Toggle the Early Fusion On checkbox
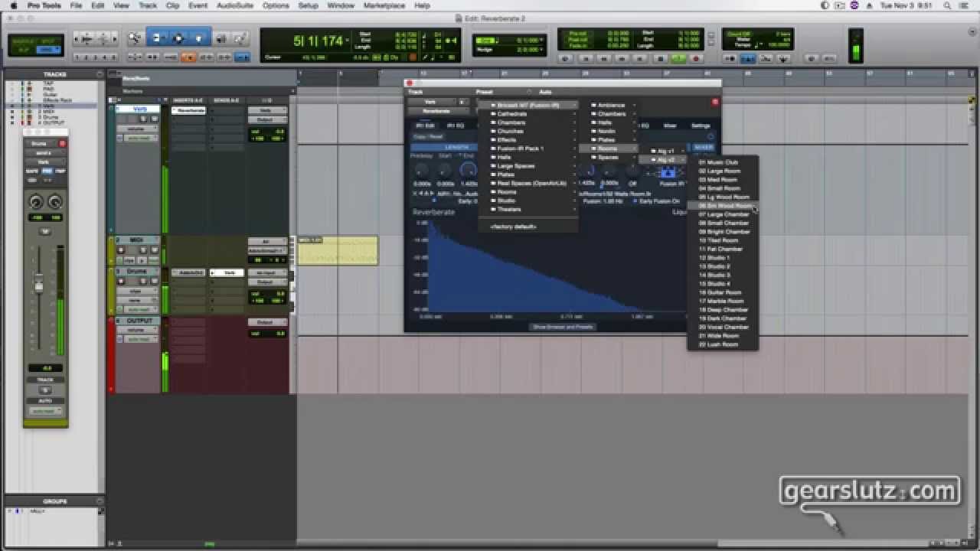Screen dimensions: 980x551 [635, 201]
